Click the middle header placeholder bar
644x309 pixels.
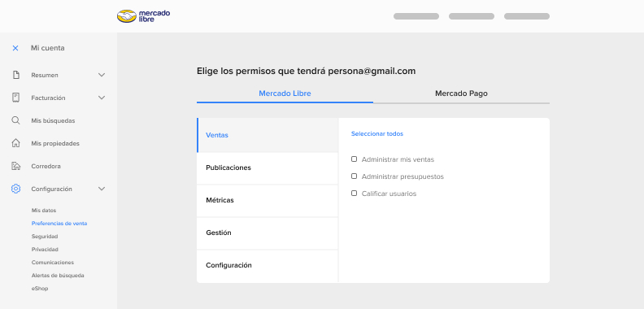[472, 16]
